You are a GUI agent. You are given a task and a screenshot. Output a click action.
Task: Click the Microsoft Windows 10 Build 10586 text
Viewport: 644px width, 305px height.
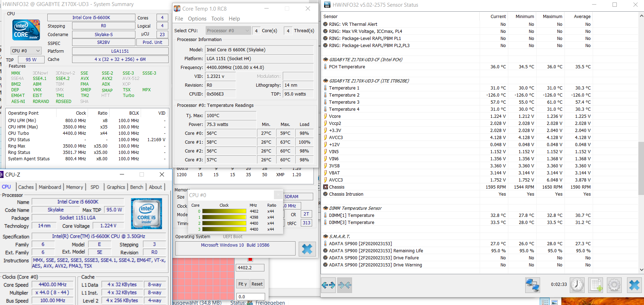(235, 245)
